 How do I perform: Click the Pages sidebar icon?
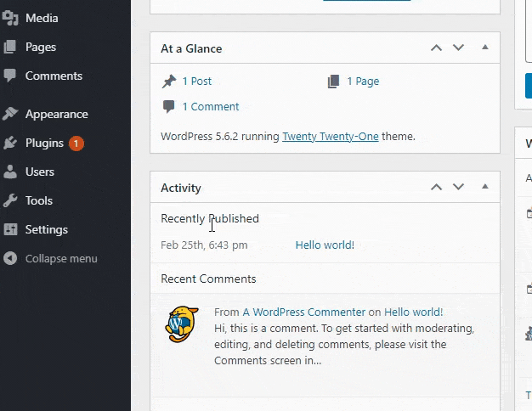(x=10, y=47)
